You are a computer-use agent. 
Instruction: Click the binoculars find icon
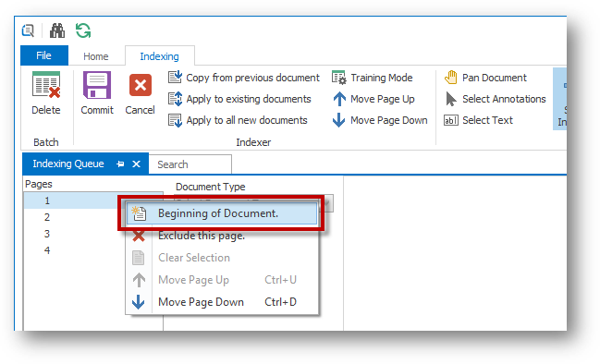[57, 30]
